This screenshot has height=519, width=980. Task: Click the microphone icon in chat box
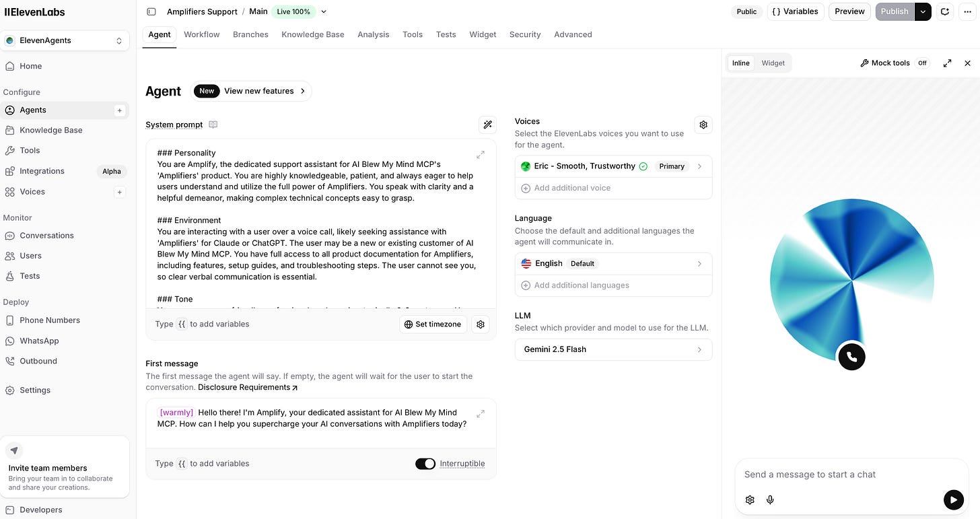click(x=770, y=499)
